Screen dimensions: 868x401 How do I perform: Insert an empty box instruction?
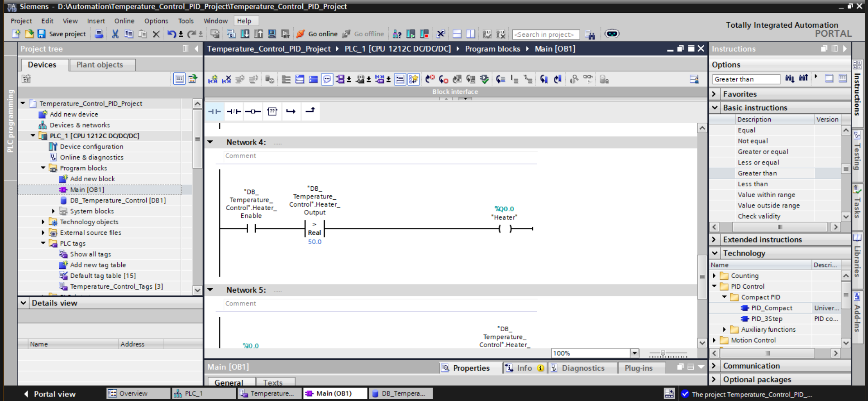pos(272,111)
